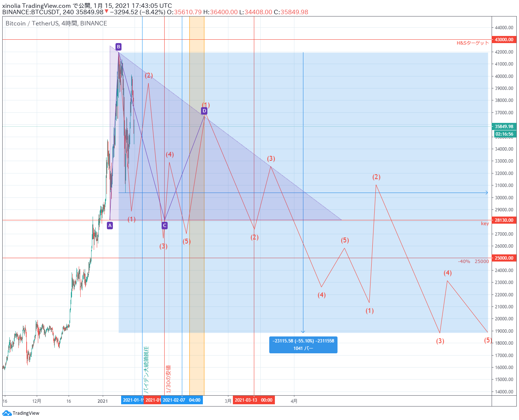Viewport: 519px width, 420px height.
Task: Select the 19000.00 price axis label
Action: coord(504,331)
